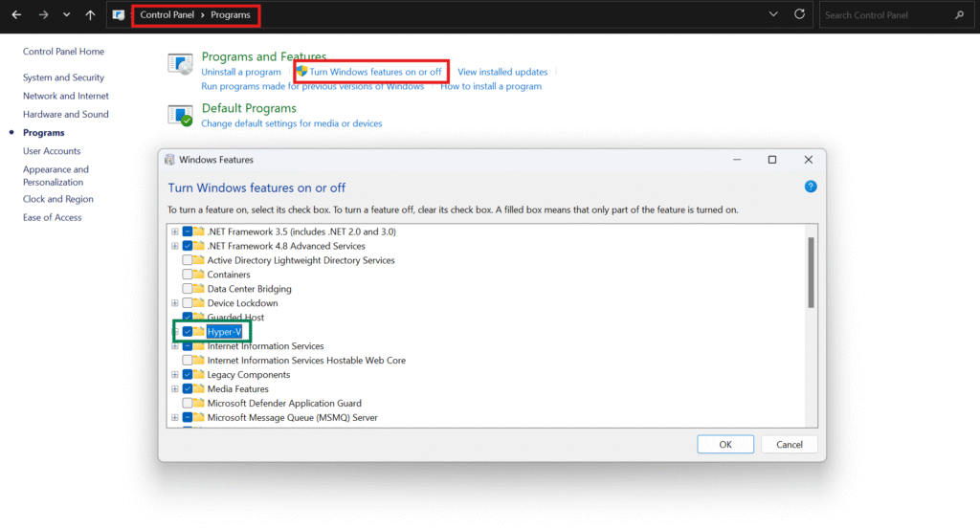Refresh the Control Panel view
Screen dimensions: 980x529
click(799, 14)
